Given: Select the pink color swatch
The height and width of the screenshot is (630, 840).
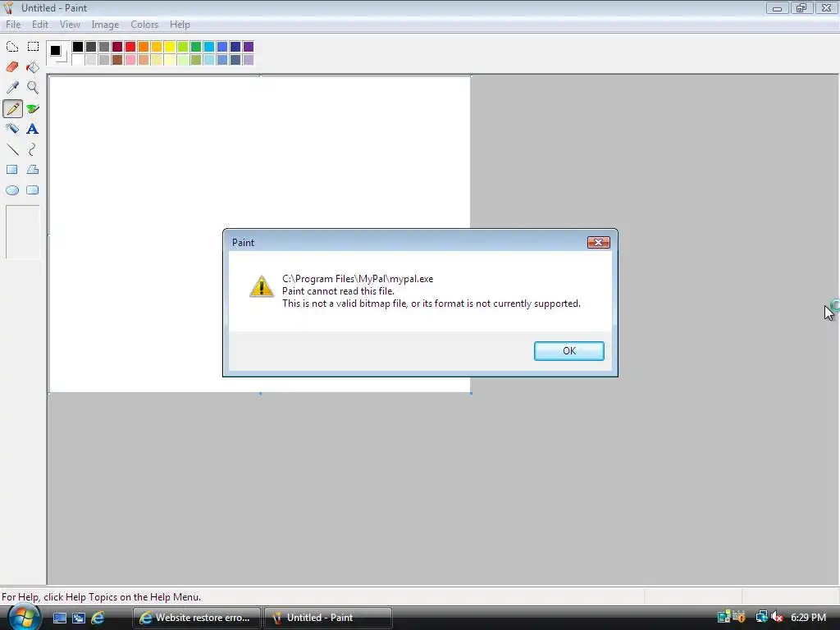Looking at the screenshot, I should coord(130,60).
